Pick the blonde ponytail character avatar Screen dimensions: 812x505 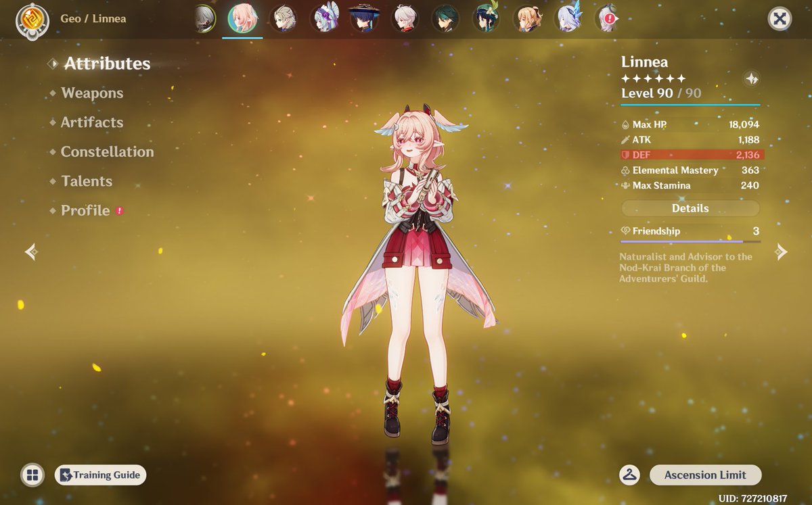click(x=526, y=18)
